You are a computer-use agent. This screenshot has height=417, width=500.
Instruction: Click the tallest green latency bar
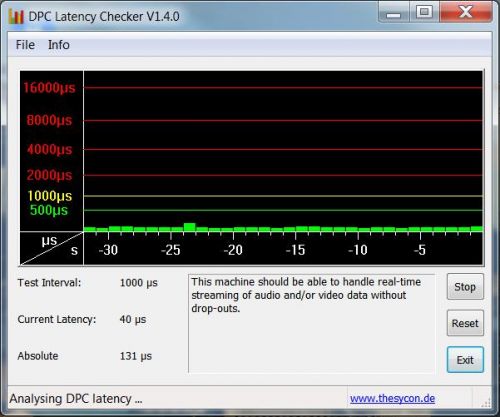190,227
